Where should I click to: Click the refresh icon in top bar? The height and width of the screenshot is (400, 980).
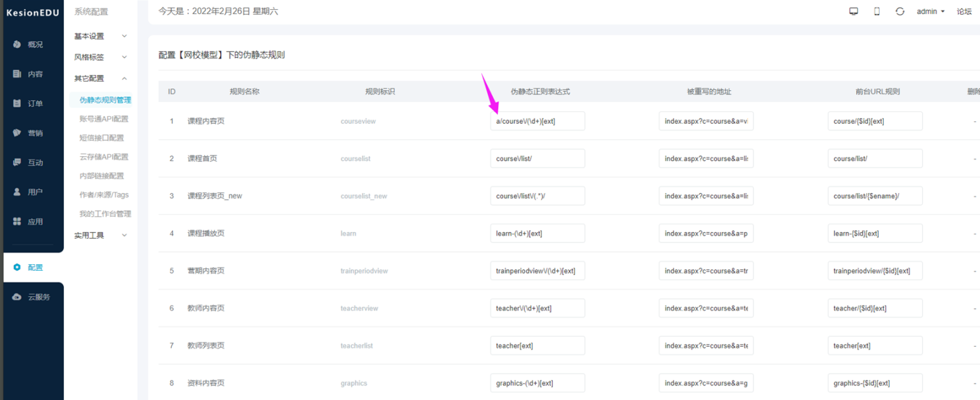point(900,11)
